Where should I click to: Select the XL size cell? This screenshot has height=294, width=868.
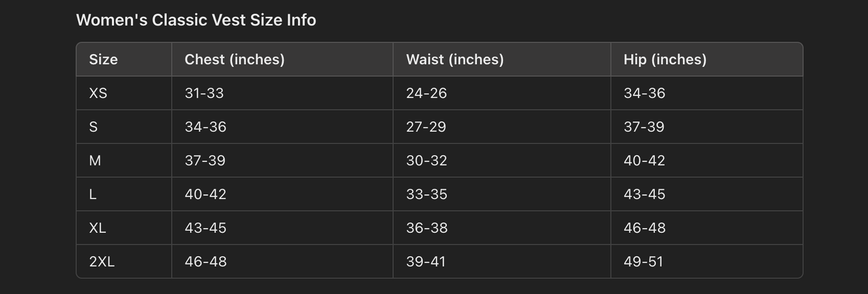(97, 227)
